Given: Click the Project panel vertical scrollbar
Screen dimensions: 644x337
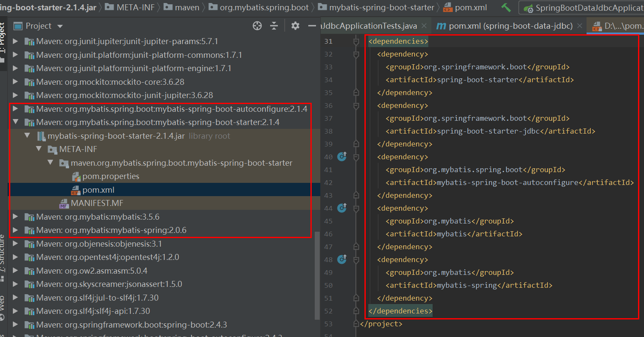Looking at the screenshot, I should click(x=317, y=275).
